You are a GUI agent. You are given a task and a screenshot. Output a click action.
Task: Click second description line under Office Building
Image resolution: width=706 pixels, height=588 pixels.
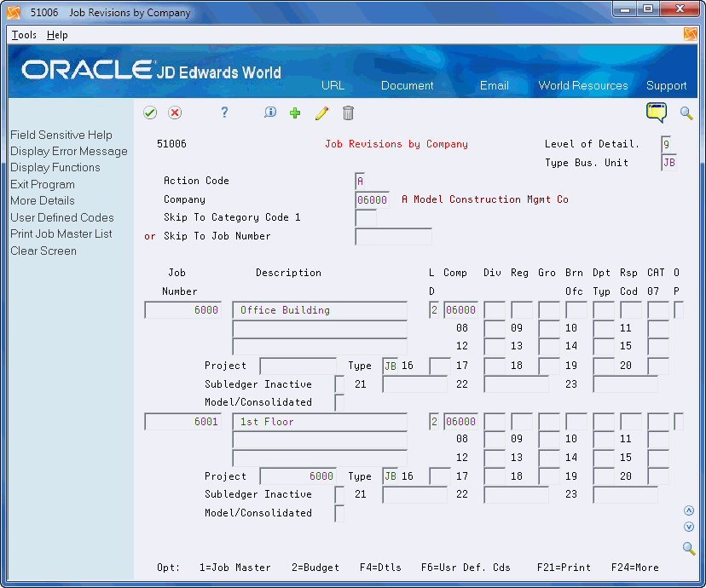320,329
